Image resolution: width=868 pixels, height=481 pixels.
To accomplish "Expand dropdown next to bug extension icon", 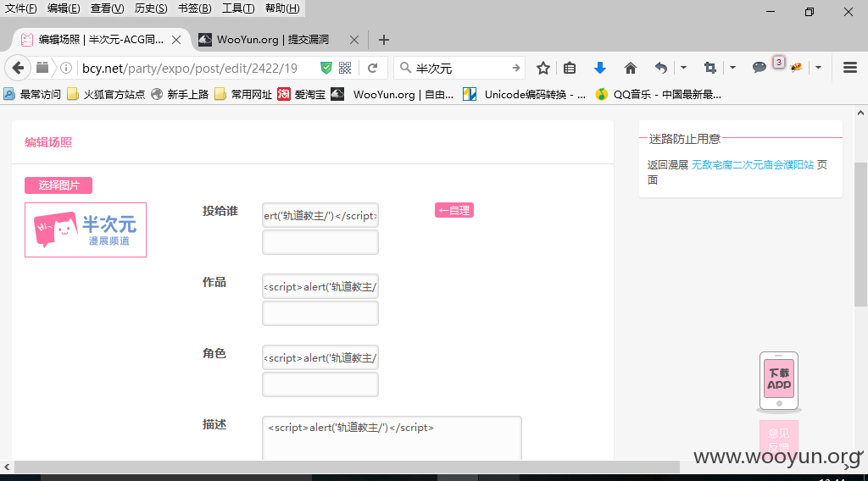I will coord(818,68).
